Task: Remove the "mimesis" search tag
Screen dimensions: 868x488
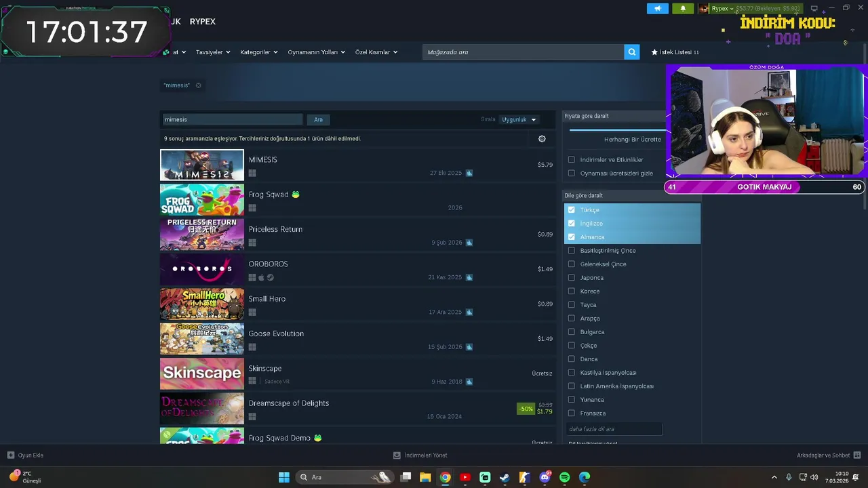Action: click(199, 85)
